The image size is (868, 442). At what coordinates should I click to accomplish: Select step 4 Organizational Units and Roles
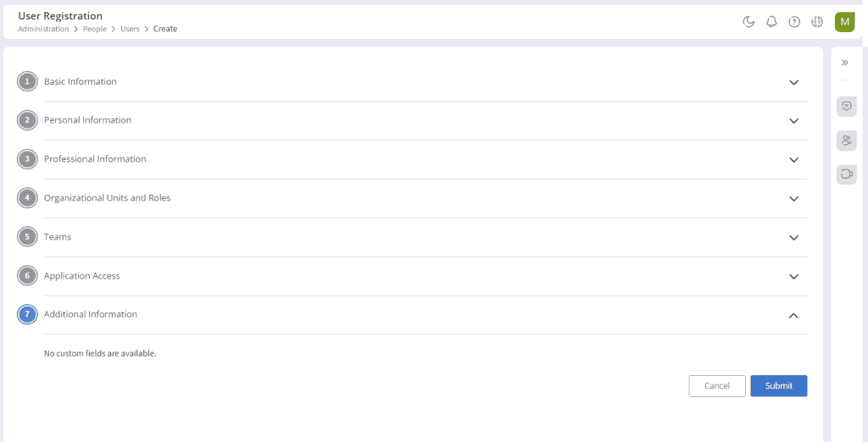click(108, 198)
